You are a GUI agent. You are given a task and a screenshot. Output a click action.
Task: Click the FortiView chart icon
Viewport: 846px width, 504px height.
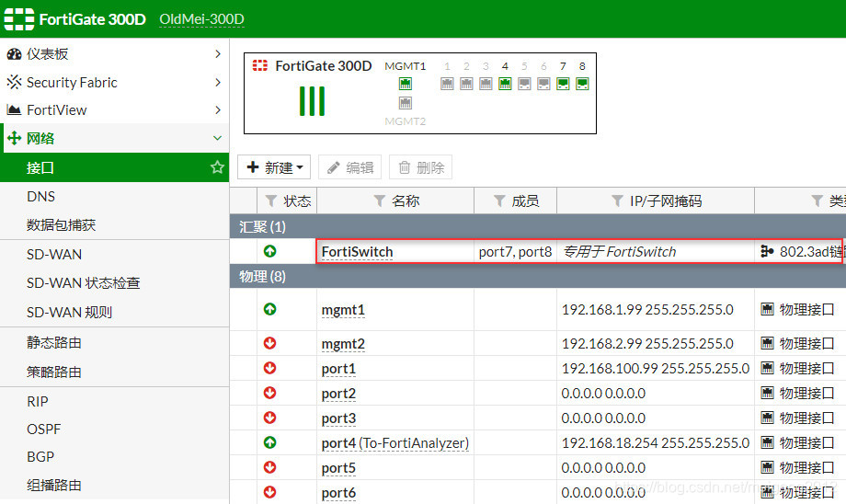tap(14, 110)
